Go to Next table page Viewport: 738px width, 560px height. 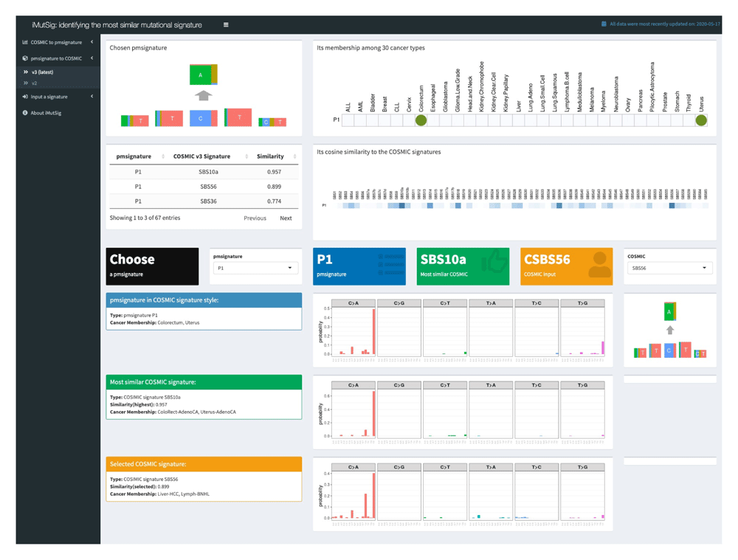(286, 218)
